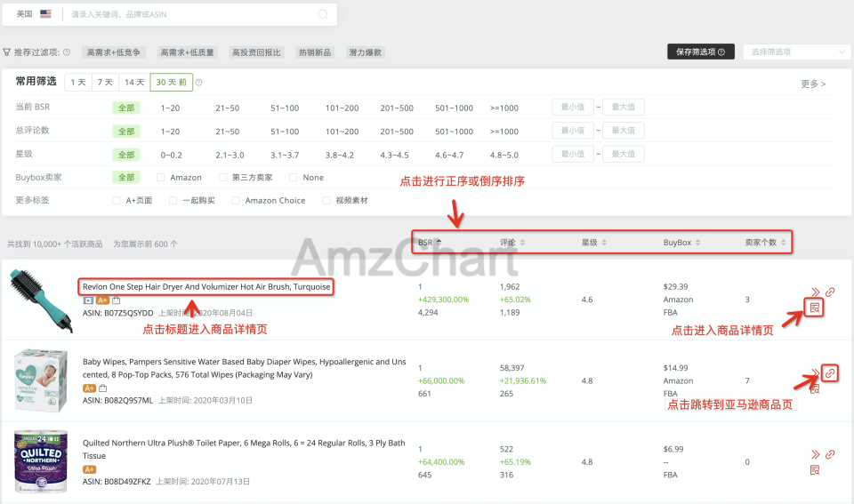Click Amazon link icon for Quilted Northern row
The width and height of the screenshot is (854, 504).
[830, 454]
